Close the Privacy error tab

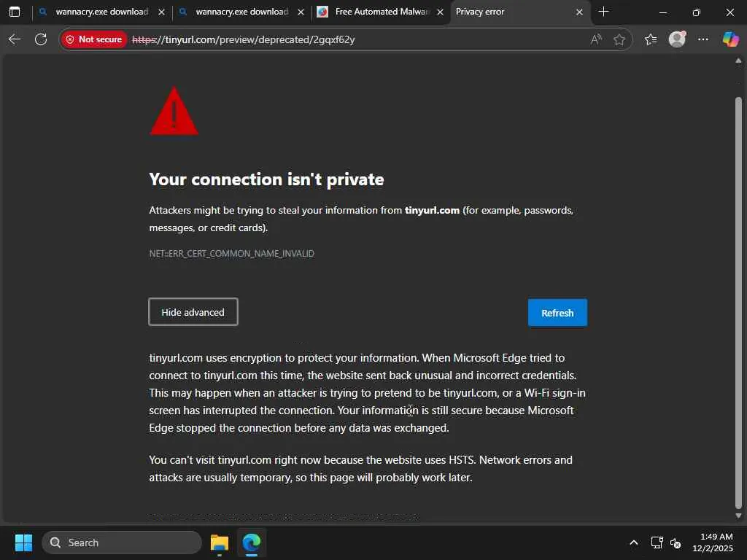(579, 12)
